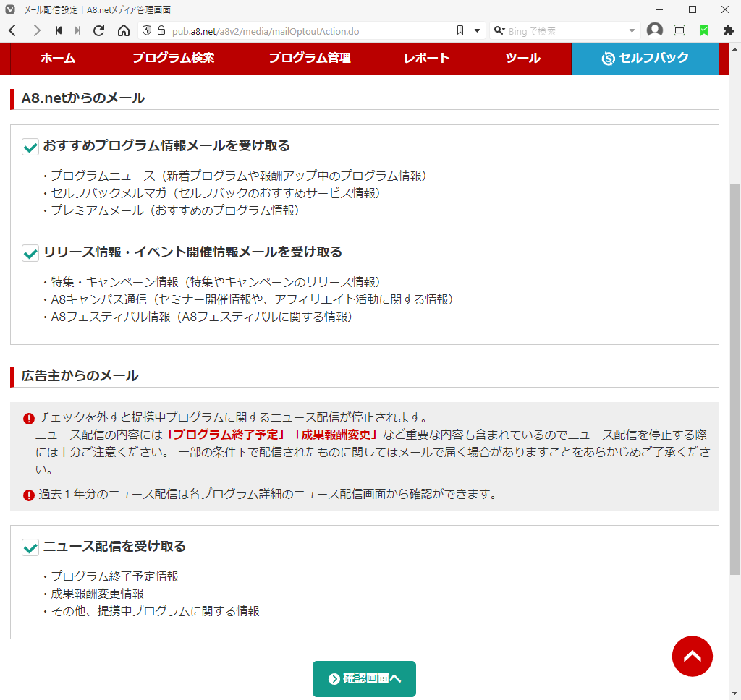Click the 「プログラム終了予定」 red text

click(x=226, y=435)
